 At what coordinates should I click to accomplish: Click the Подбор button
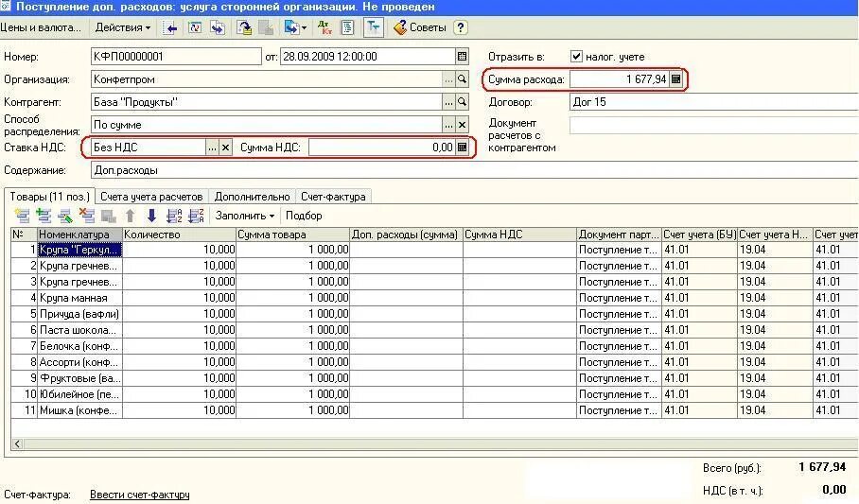(304, 216)
